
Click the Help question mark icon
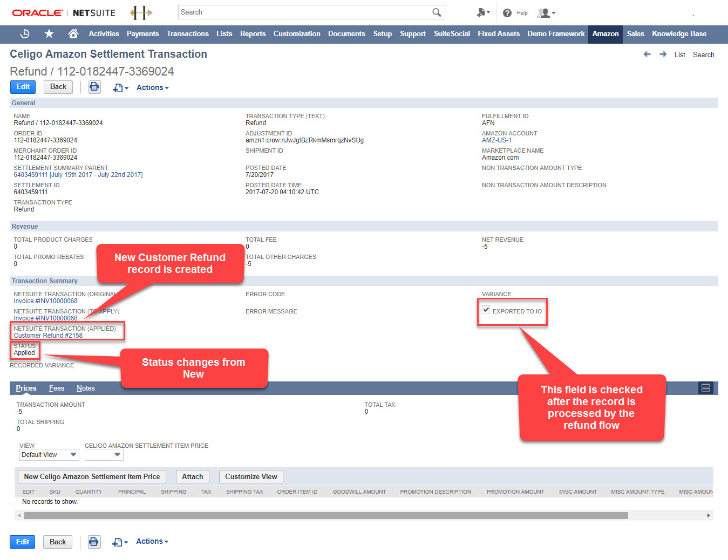pyautogui.click(x=507, y=13)
